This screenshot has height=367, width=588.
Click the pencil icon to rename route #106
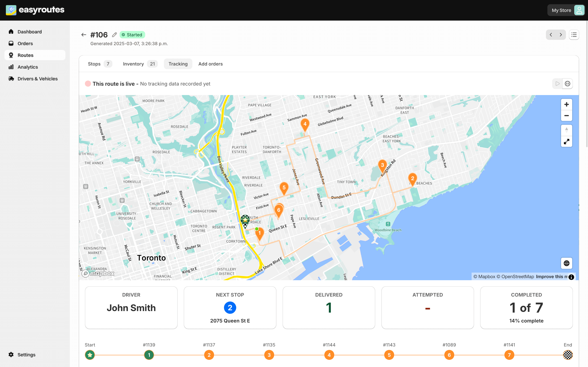coord(114,35)
